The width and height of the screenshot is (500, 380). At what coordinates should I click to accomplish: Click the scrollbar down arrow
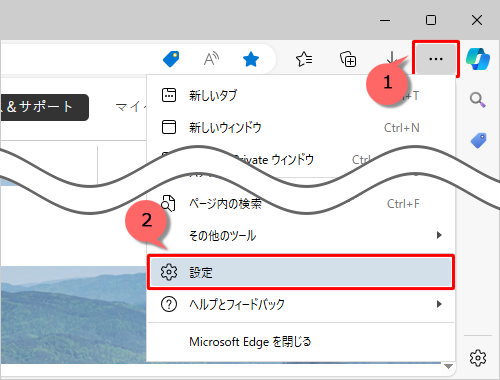[448, 366]
